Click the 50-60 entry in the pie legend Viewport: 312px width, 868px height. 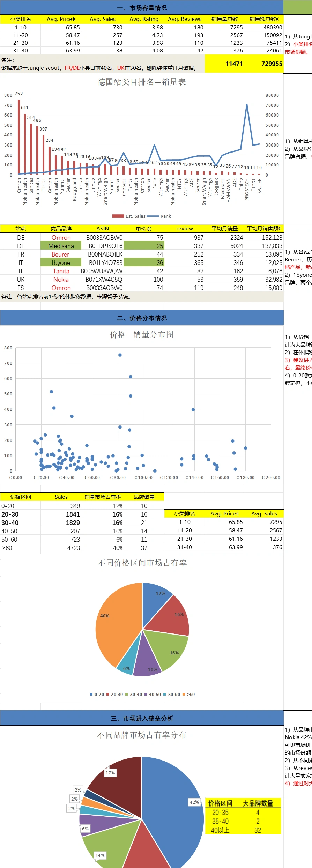click(x=171, y=694)
